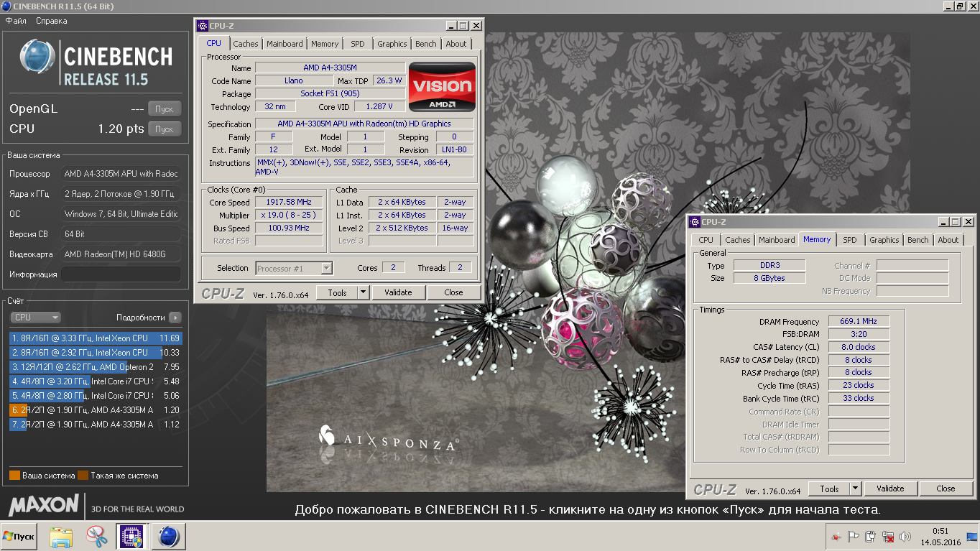
Task: Click the power plug tray icon
Action: click(871, 537)
